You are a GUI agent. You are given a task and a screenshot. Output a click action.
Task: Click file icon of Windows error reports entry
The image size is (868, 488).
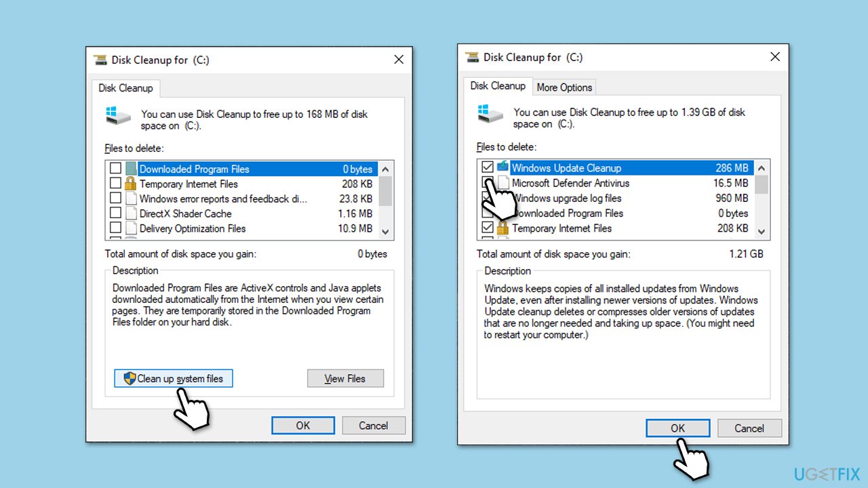coord(131,199)
